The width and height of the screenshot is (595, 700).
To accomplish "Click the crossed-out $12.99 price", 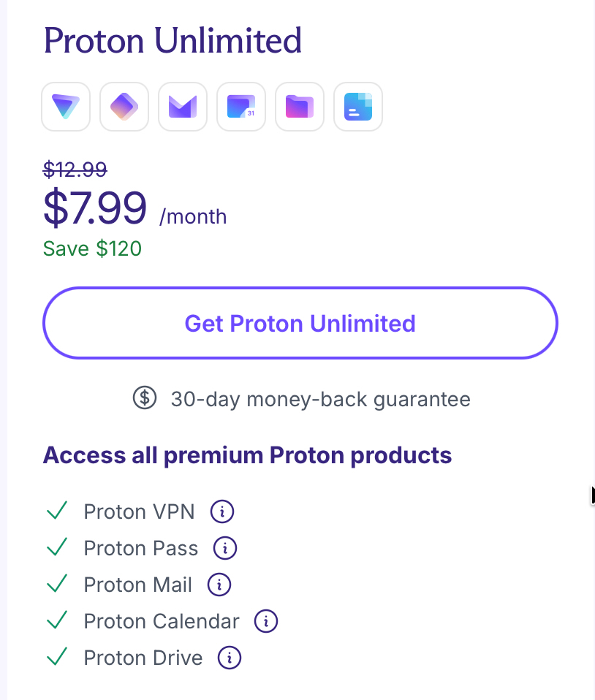I will (75, 170).
